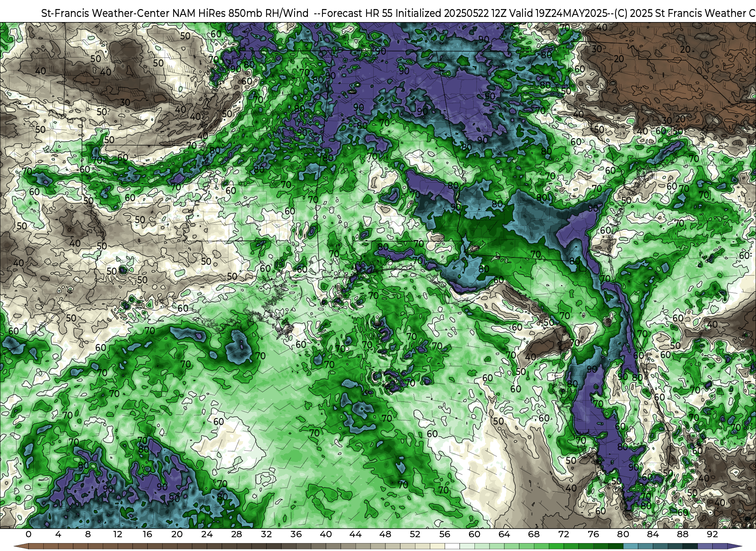Select the brown swatch below label 0
Viewport: 756px width, 551px height.
tap(35, 546)
